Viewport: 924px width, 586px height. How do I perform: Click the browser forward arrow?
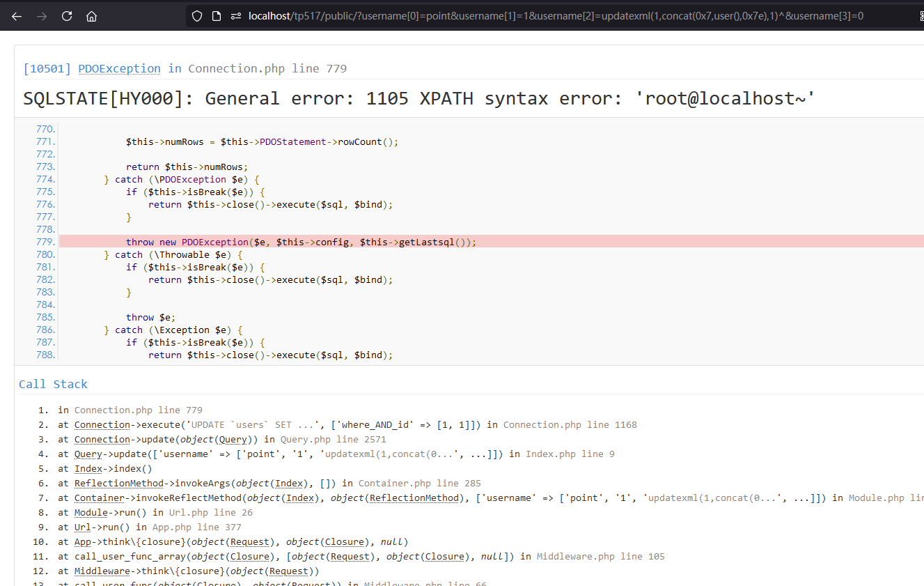[x=42, y=16]
